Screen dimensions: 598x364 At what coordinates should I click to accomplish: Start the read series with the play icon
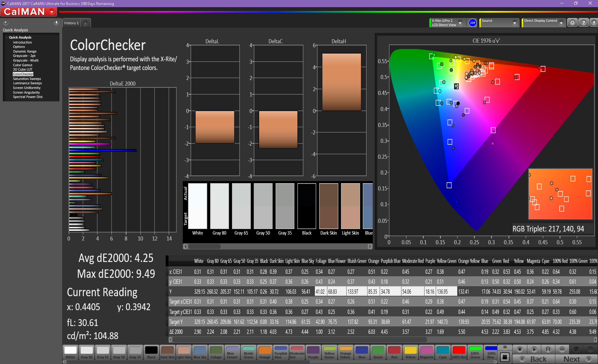(534, 349)
